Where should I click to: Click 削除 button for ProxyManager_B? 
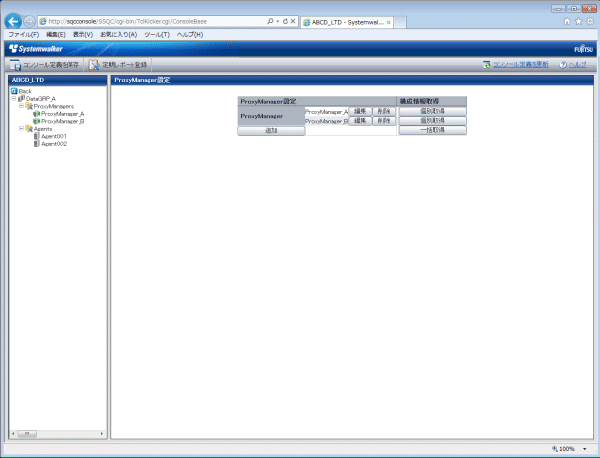tap(384, 121)
